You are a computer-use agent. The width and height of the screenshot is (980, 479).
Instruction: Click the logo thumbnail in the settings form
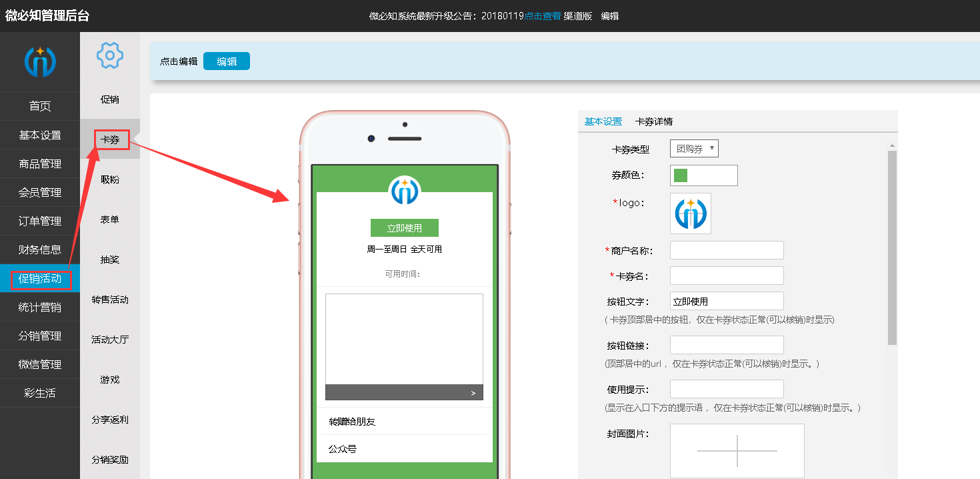pyautogui.click(x=691, y=213)
